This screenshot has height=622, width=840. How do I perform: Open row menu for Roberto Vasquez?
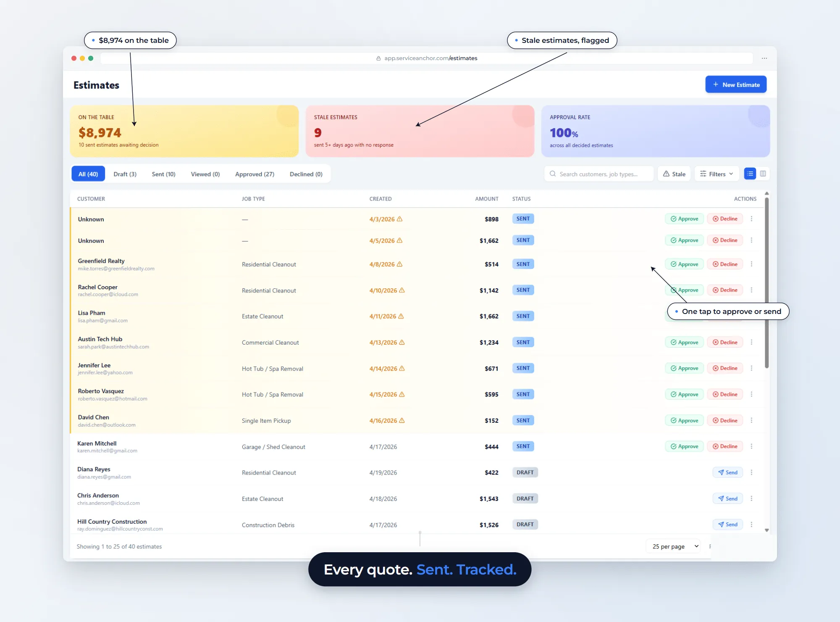click(751, 394)
